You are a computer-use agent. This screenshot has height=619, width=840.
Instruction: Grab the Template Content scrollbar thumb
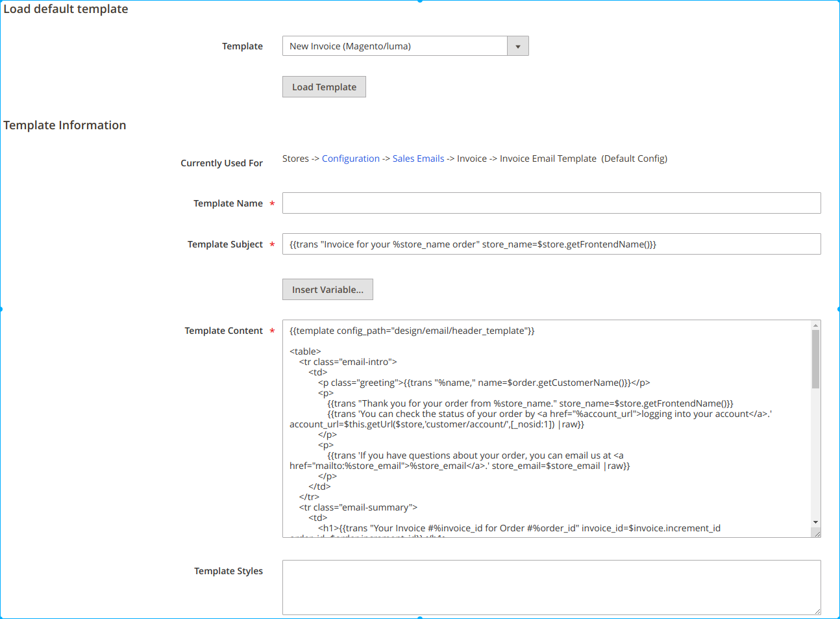click(x=815, y=359)
